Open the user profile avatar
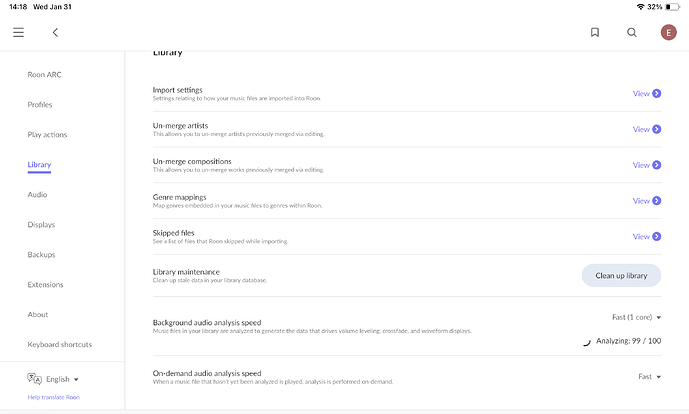 [x=668, y=32]
